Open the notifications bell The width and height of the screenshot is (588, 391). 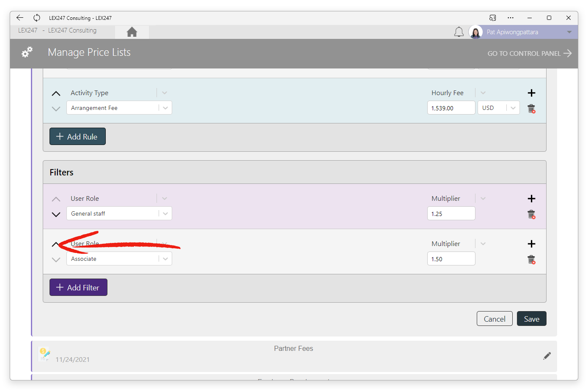tap(459, 32)
